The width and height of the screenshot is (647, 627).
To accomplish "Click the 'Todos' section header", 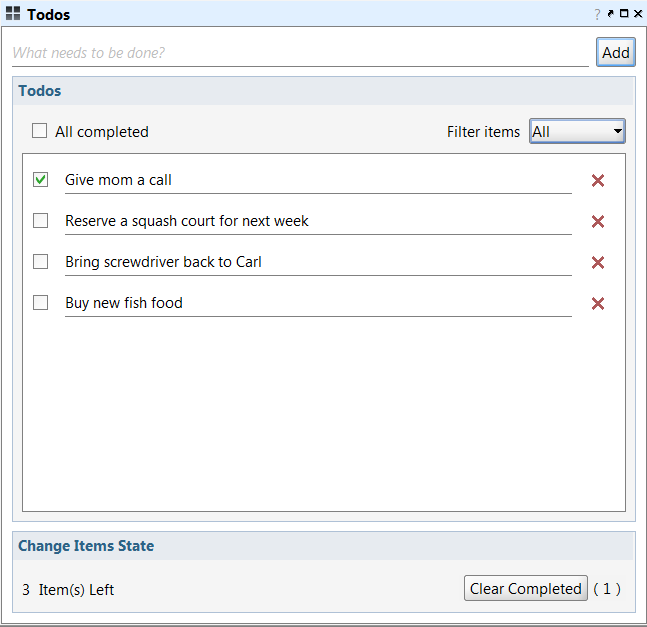I will [40, 91].
